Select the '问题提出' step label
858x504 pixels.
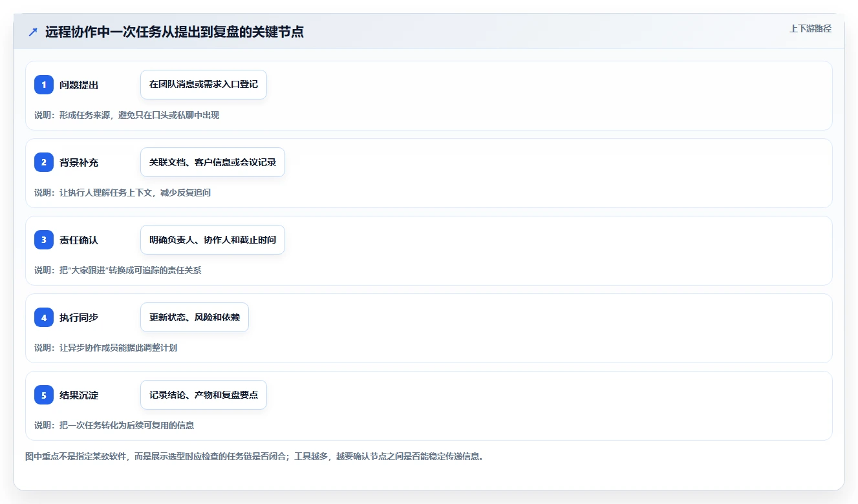79,85
